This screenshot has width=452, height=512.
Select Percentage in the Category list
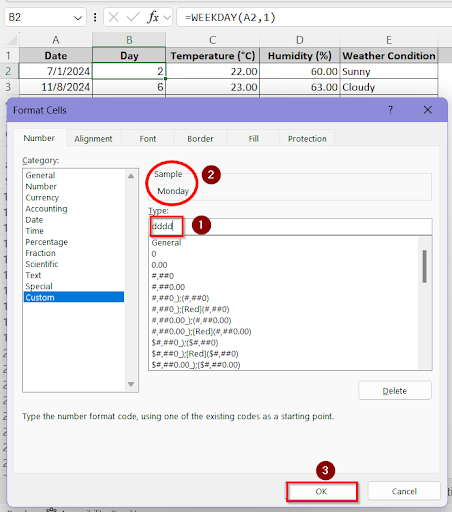tap(47, 242)
